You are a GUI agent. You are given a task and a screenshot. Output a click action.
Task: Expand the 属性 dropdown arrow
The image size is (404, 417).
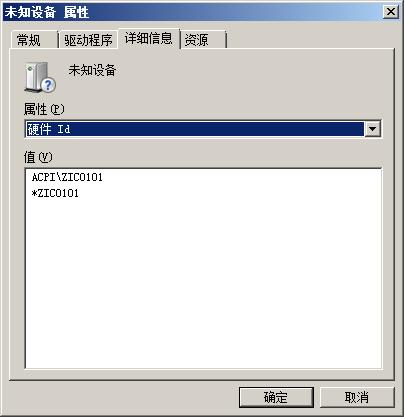coord(373,129)
